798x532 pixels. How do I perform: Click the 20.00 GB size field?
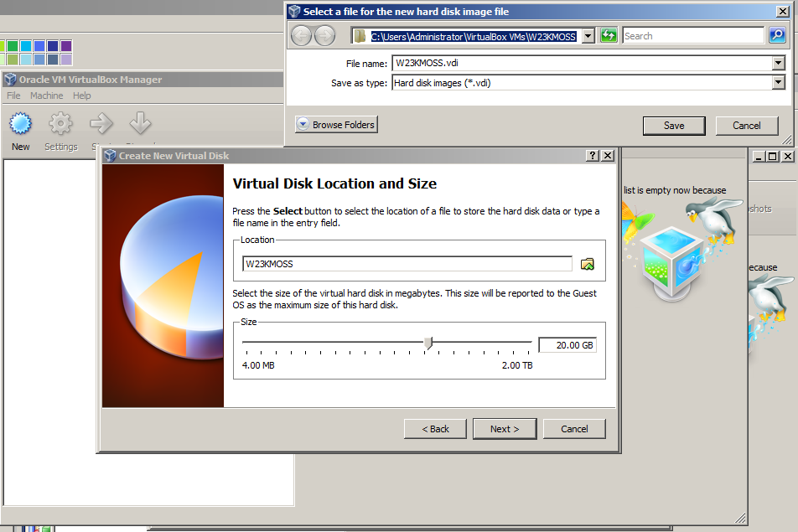[567, 345]
